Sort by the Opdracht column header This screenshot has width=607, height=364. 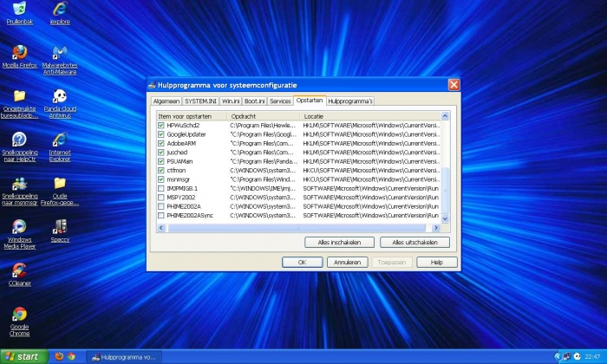pos(264,116)
